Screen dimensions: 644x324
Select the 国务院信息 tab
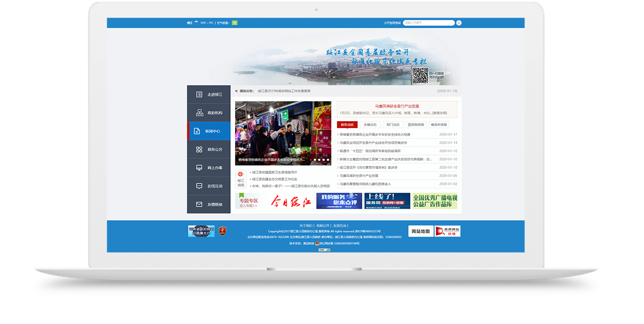coord(416,124)
